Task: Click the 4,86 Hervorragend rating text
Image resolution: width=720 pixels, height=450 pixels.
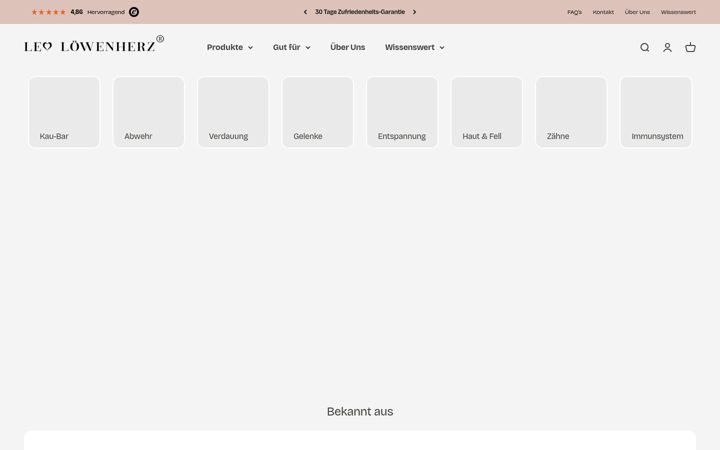Action: pyautogui.click(x=97, y=12)
